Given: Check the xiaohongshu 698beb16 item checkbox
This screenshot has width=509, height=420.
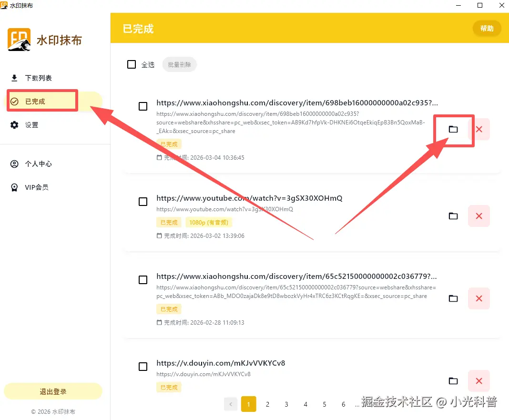Looking at the screenshot, I should pos(143,106).
